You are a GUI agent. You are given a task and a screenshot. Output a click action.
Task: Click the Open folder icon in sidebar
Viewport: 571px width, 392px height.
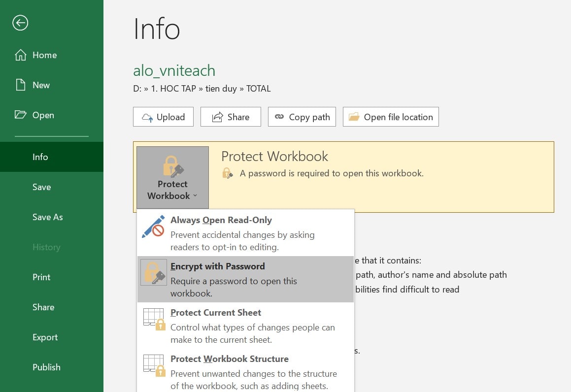(20, 115)
